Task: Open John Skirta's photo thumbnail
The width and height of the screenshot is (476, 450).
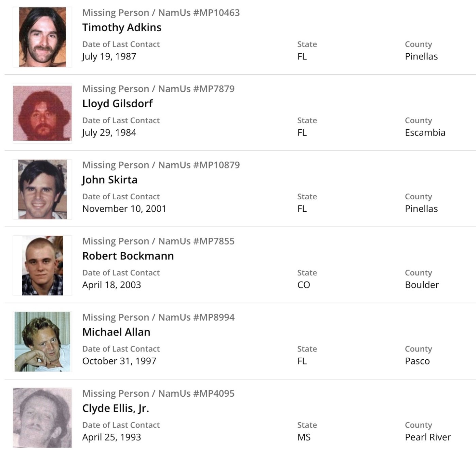Action: tap(42, 189)
